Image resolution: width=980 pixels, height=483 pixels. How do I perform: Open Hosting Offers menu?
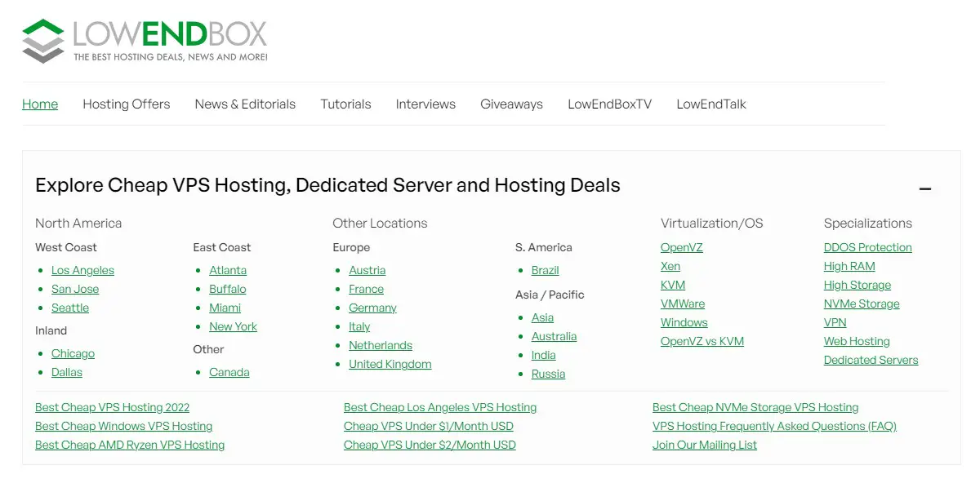click(x=127, y=104)
